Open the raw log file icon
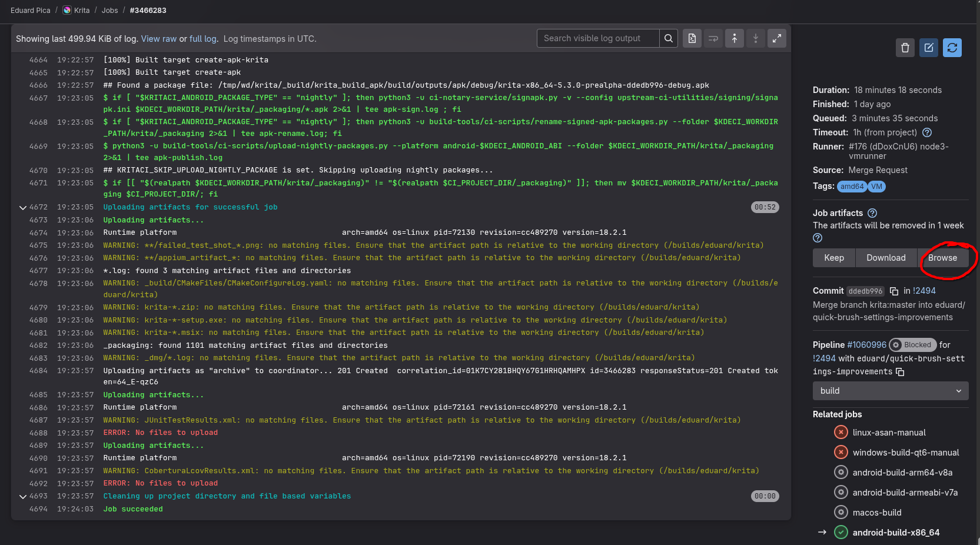Viewport: 980px width, 545px height. point(692,38)
